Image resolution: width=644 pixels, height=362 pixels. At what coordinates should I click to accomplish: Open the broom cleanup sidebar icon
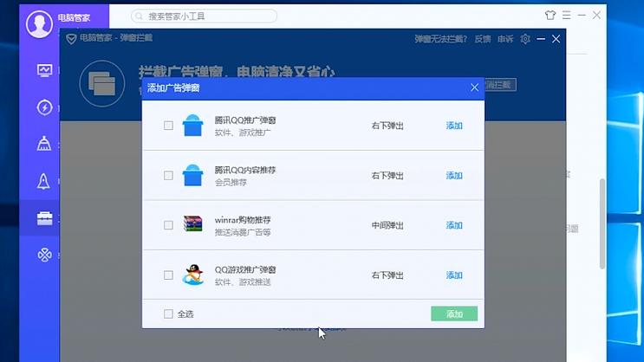click(x=44, y=144)
